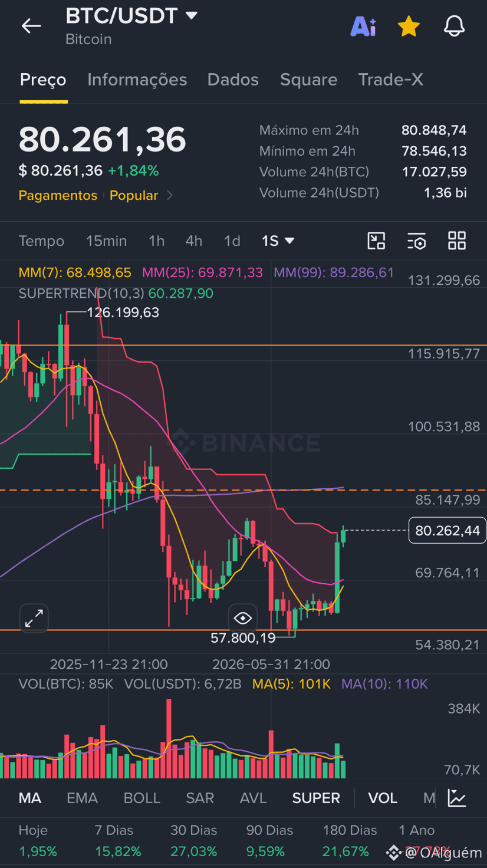Viewport: 487px width, 868px height.
Task: Tap the Hoje 1,95% performance
Action: (x=38, y=841)
